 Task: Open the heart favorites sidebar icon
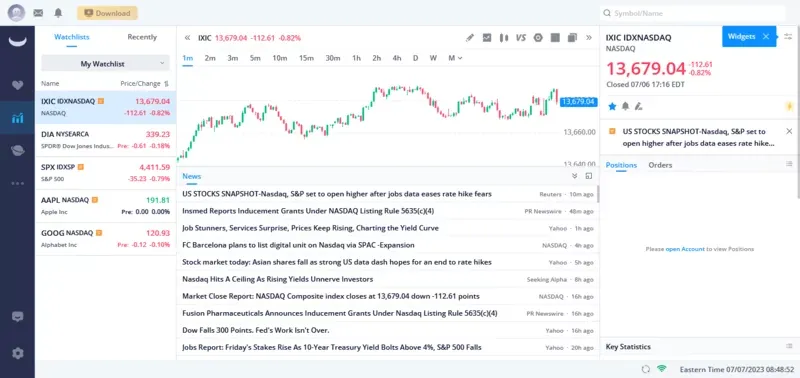[17, 85]
